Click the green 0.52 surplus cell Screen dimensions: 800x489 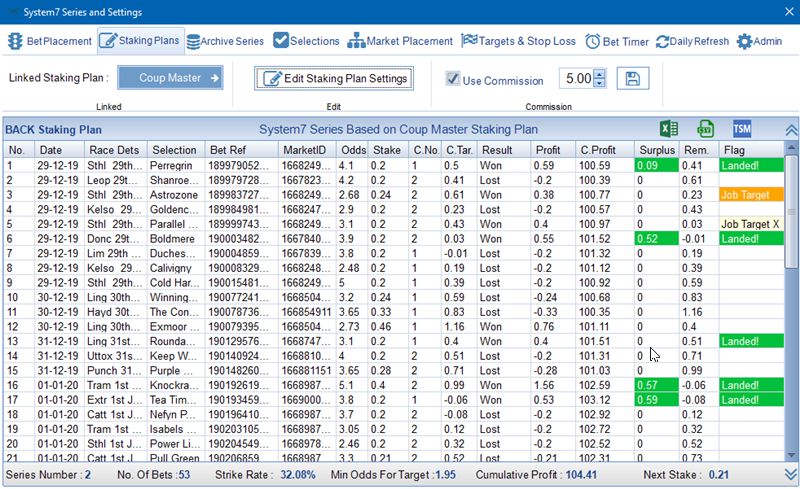click(x=657, y=239)
